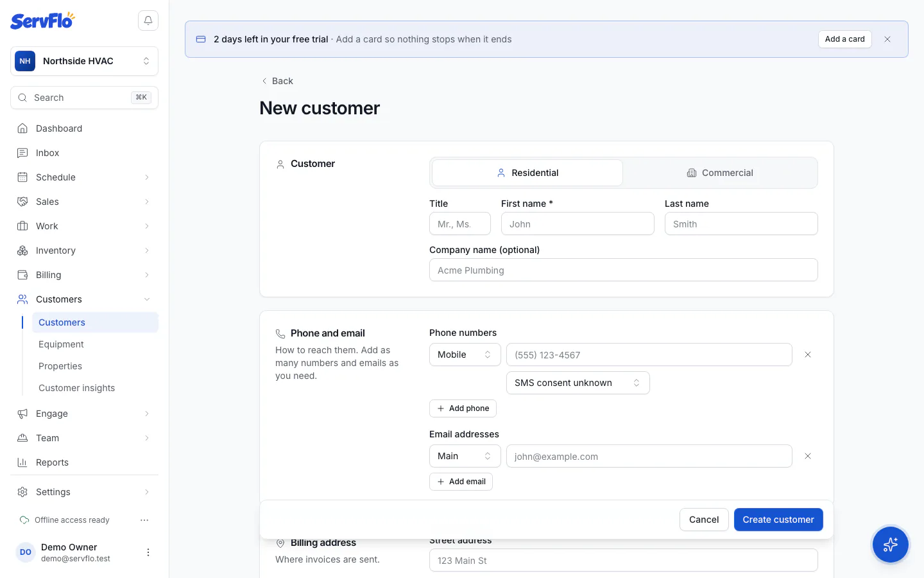Select the Commercial customer type
The image size is (924, 578).
720,173
